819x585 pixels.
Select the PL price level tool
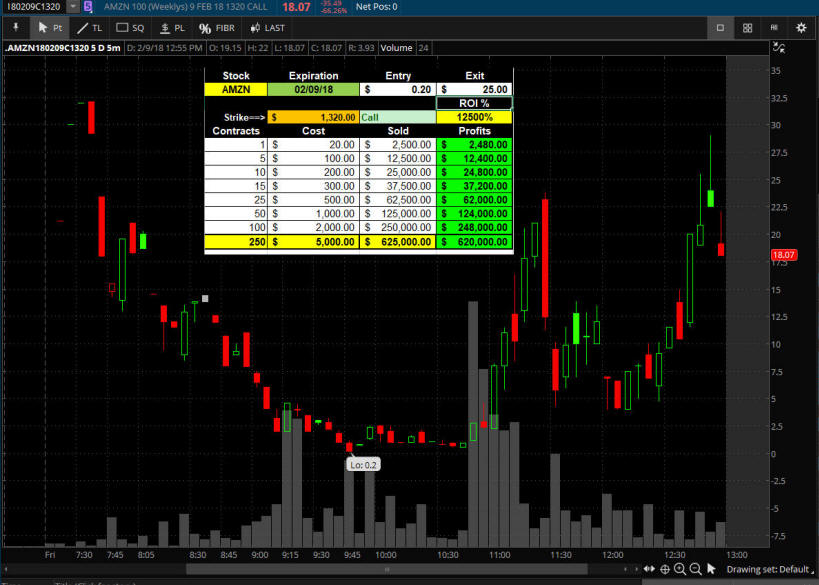click(172, 28)
